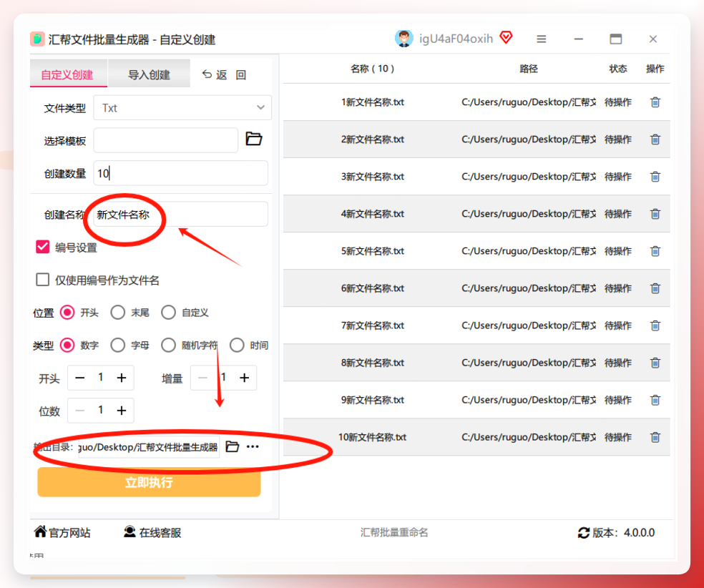
Task: Choose 字母 numbering type
Action: point(117,346)
